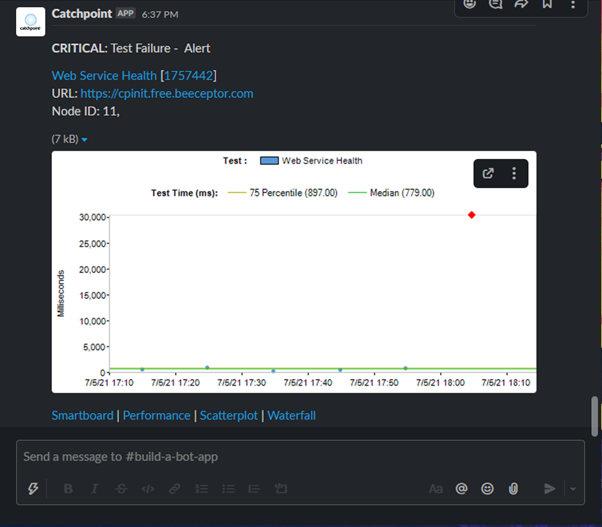Click the chart image attachment thumbnail
Image resolution: width=602 pixels, height=527 pixels.
pos(294,272)
